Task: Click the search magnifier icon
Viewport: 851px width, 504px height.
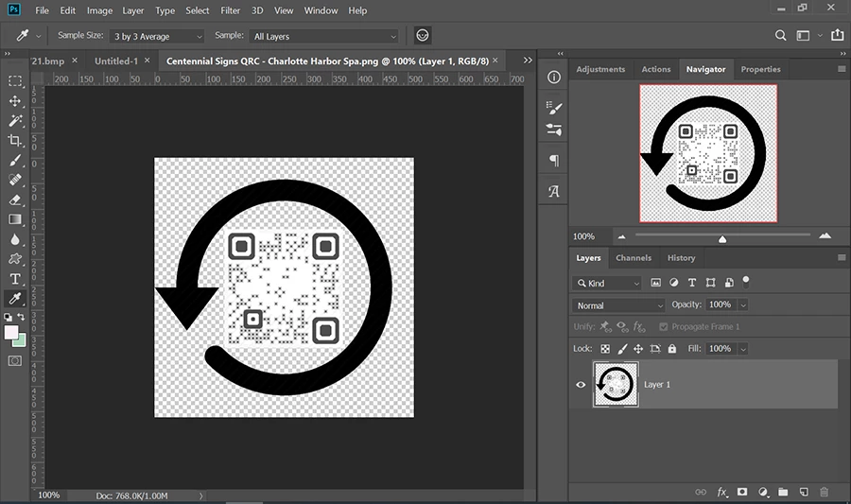Action: coord(780,35)
